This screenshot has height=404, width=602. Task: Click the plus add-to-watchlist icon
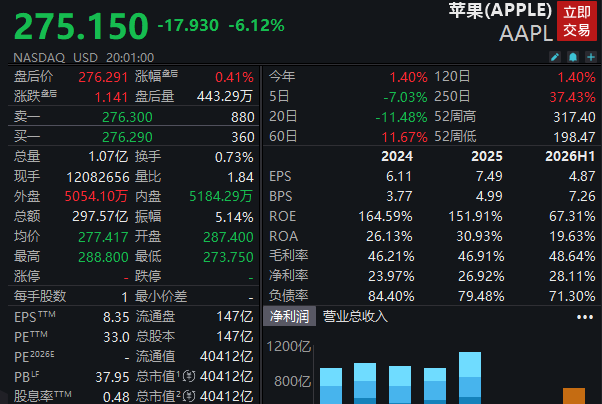click(x=591, y=57)
